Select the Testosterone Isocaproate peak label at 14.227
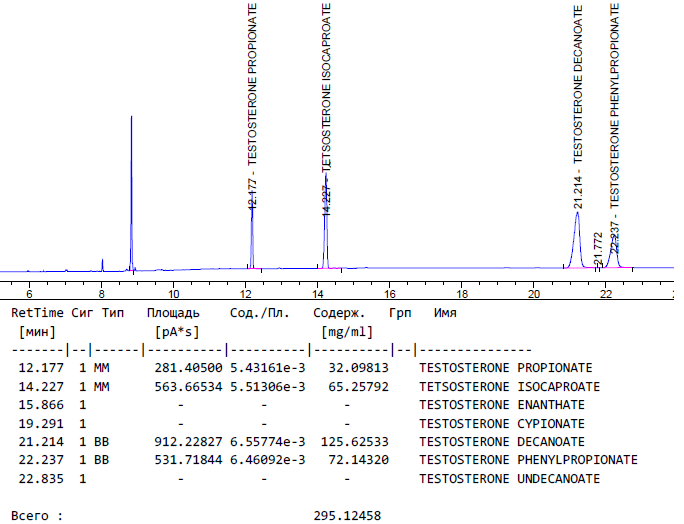Screen dimensions: 684x524 click(326, 108)
